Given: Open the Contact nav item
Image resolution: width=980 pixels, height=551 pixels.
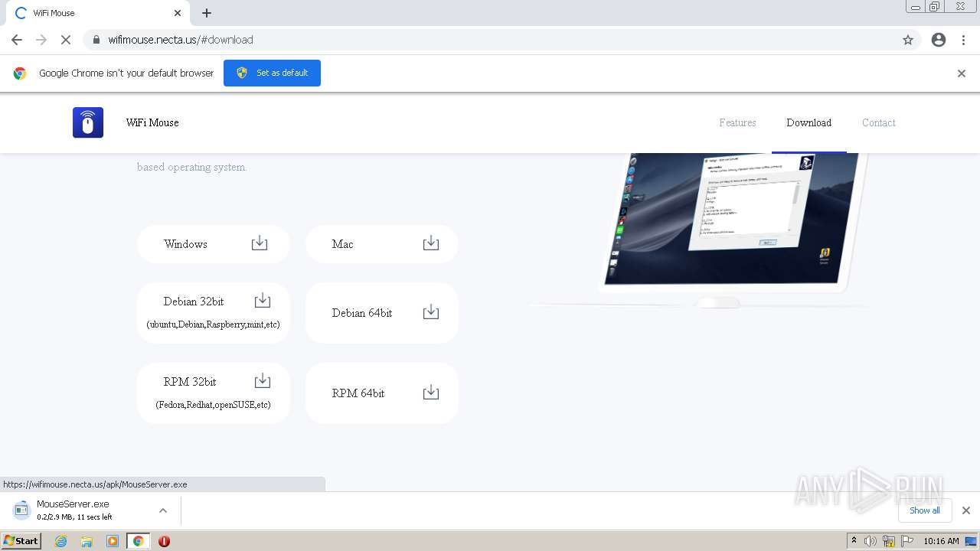Looking at the screenshot, I should click(878, 122).
